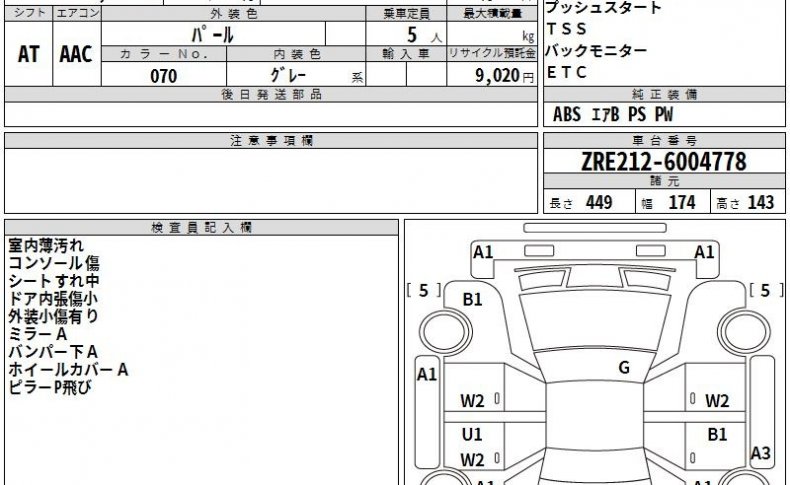The width and height of the screenshot is (790, 485).
Task: Click the B1 mark above A3
Action: tap(716, 434)
